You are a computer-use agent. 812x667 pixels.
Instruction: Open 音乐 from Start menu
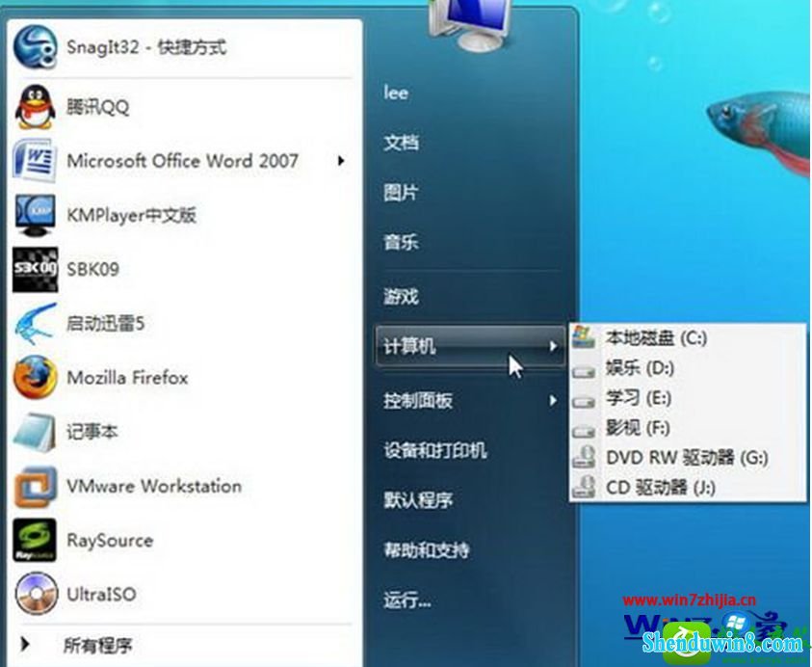401,242
